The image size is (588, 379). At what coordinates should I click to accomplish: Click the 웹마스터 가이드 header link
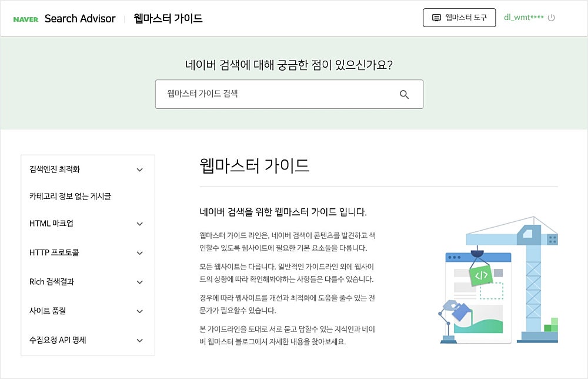[168, 18]
